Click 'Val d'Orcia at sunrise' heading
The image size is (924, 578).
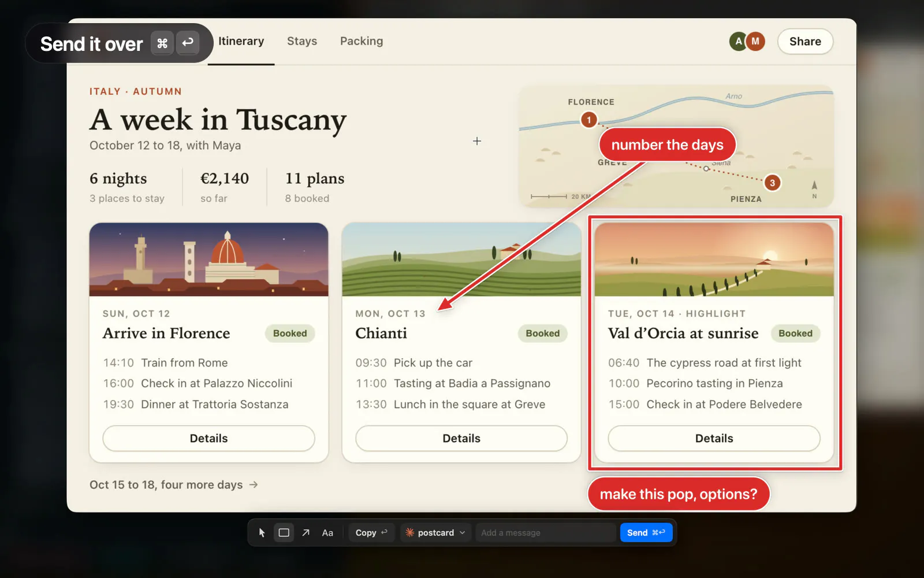point(683,334)
